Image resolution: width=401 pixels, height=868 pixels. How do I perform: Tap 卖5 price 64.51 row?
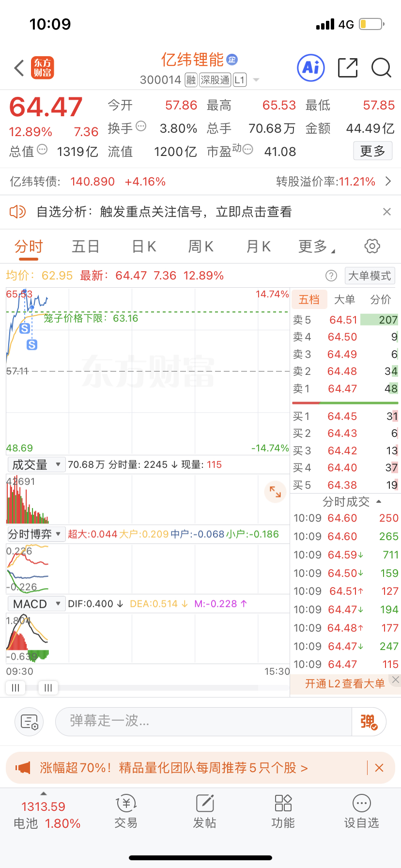(345, 320)
